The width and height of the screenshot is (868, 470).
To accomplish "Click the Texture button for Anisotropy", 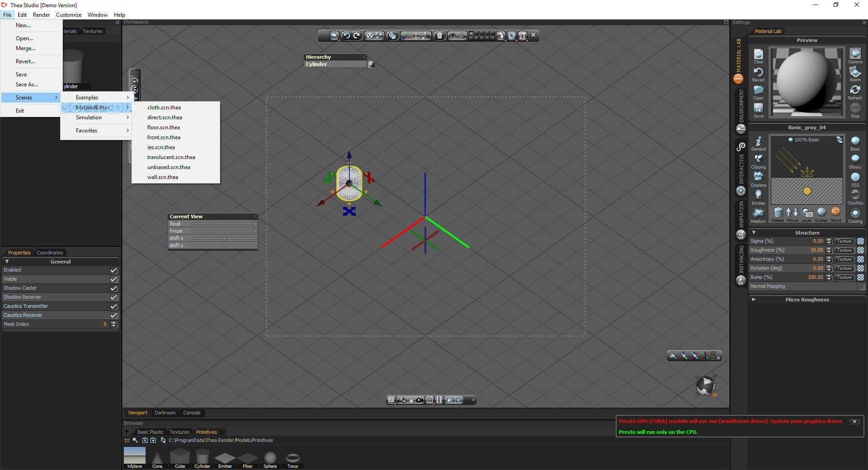I will click(x=844, y=259).
